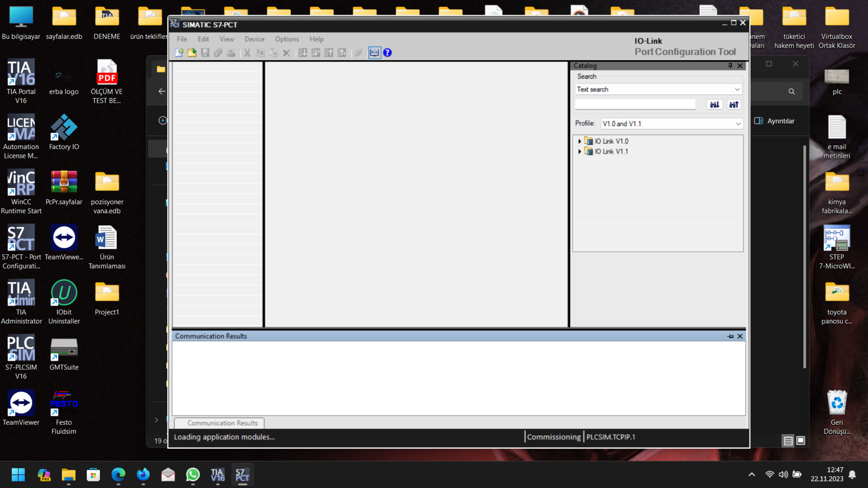Click the Factory IO desktop icon

(64, 132)
